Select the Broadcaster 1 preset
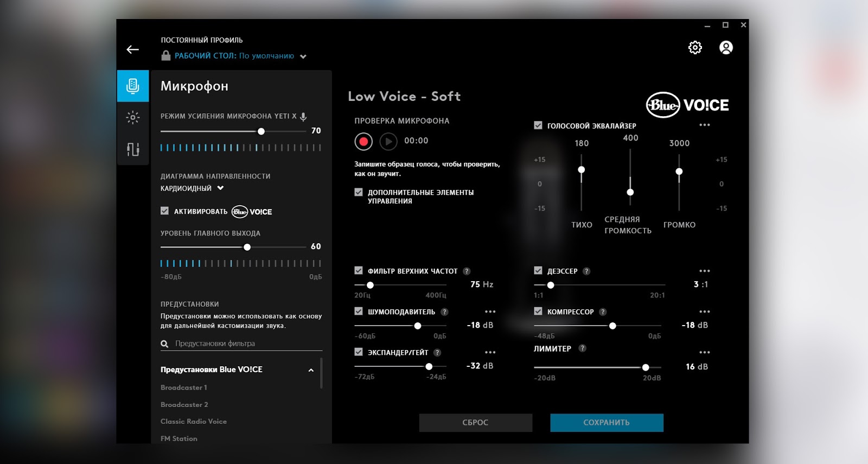This screenshot has height=464, width=868. pos(184,387)
